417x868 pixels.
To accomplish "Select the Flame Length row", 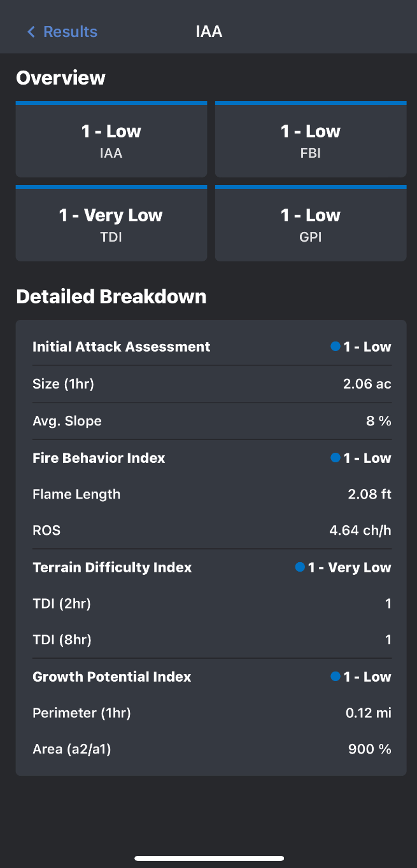I will (211, 495).
